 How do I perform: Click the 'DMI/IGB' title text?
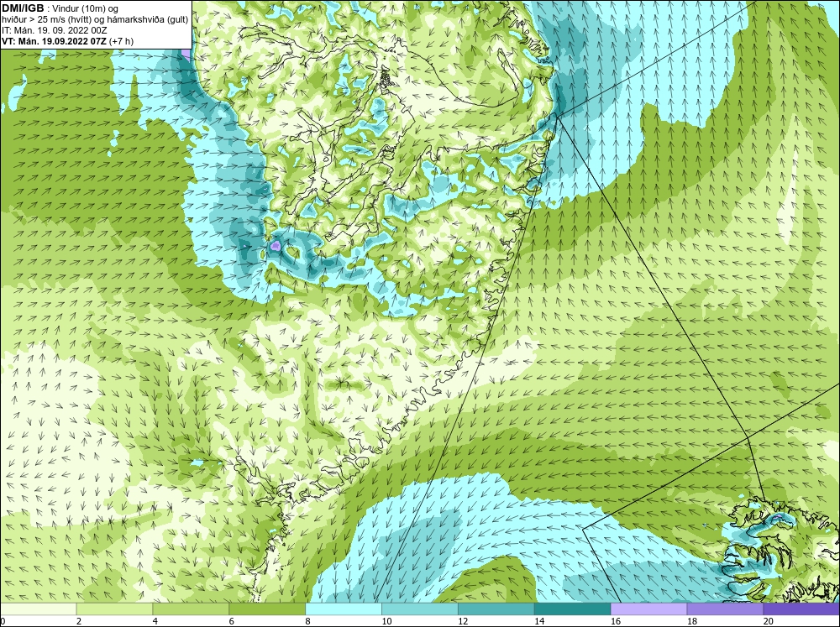point(23,8)
